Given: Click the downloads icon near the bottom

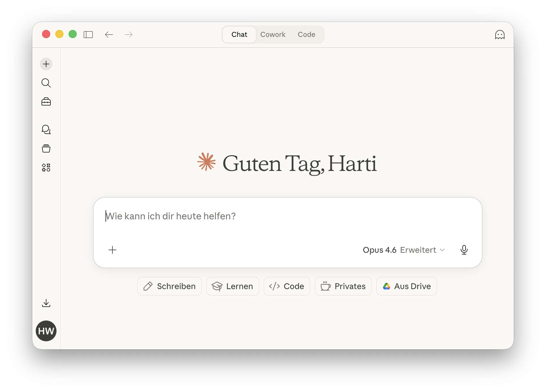Looking at the screenshot, I should click(x=46, y=303).
